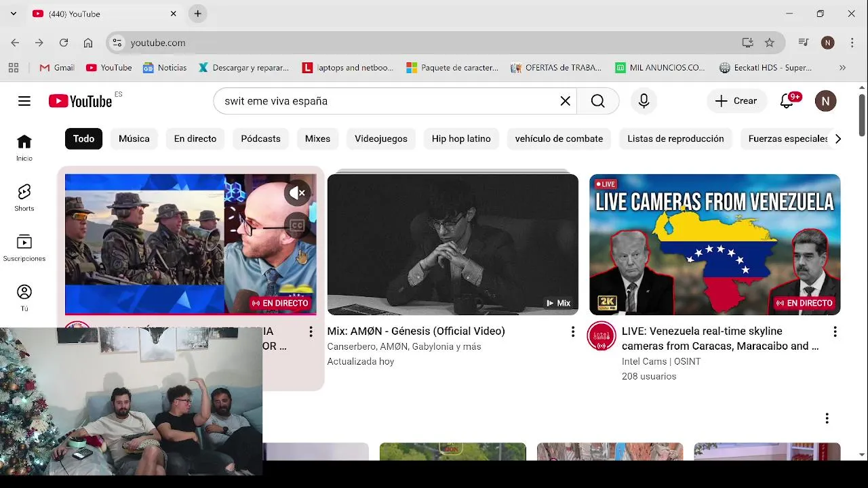Open the apps grid in bookmarks bar
The width and height of the screenshot is (868, 488).
[x=14, y=68]
